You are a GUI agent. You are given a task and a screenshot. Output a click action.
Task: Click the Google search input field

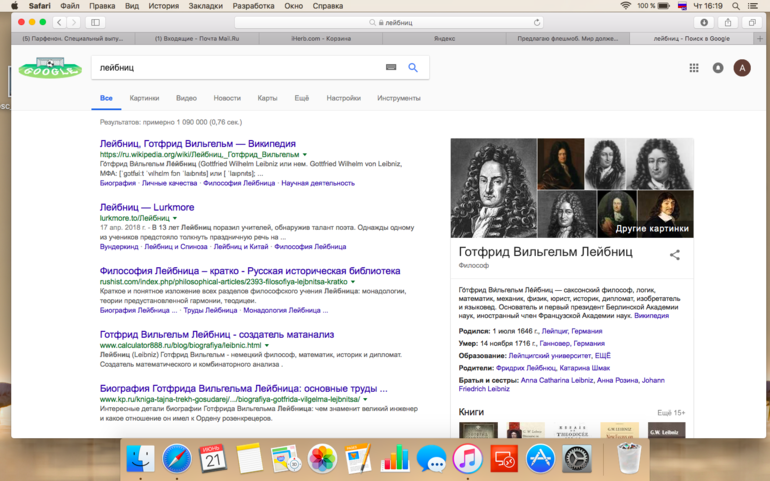(x=235, y=68)
